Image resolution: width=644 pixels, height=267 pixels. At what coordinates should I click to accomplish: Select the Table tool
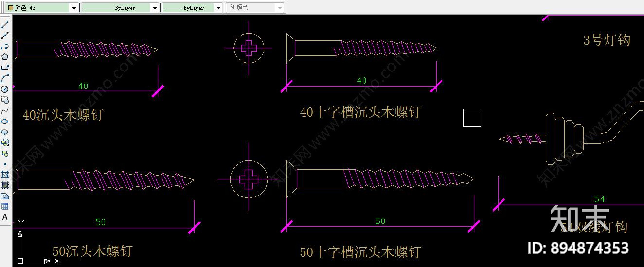(5, 207)
